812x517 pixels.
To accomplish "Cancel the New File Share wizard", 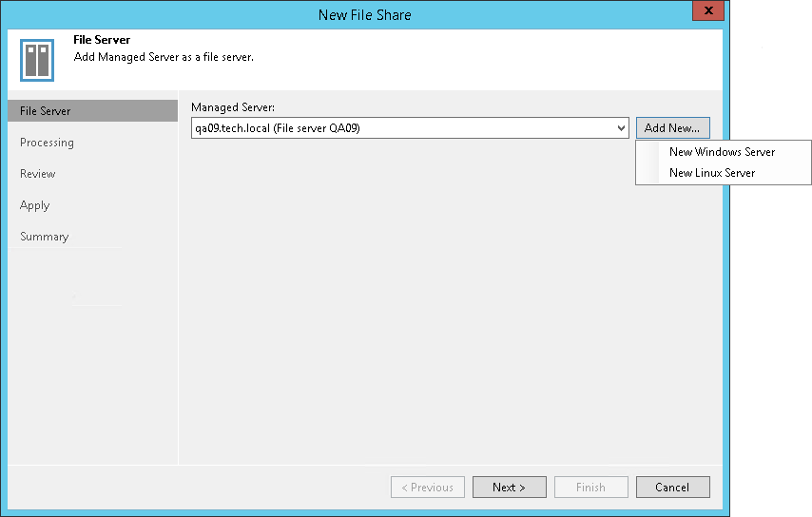I will [x=672, y=487].
